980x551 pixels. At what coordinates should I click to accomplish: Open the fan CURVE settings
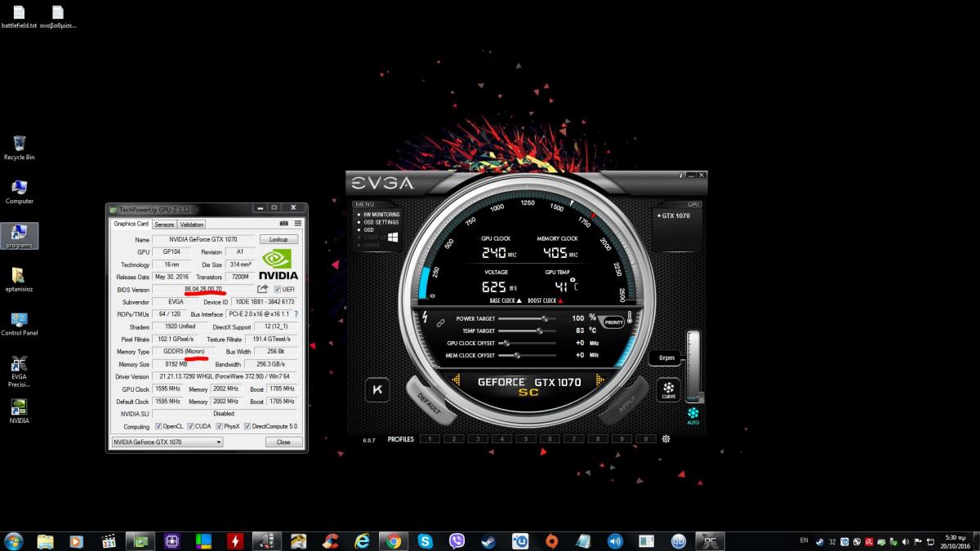(668, 390)
